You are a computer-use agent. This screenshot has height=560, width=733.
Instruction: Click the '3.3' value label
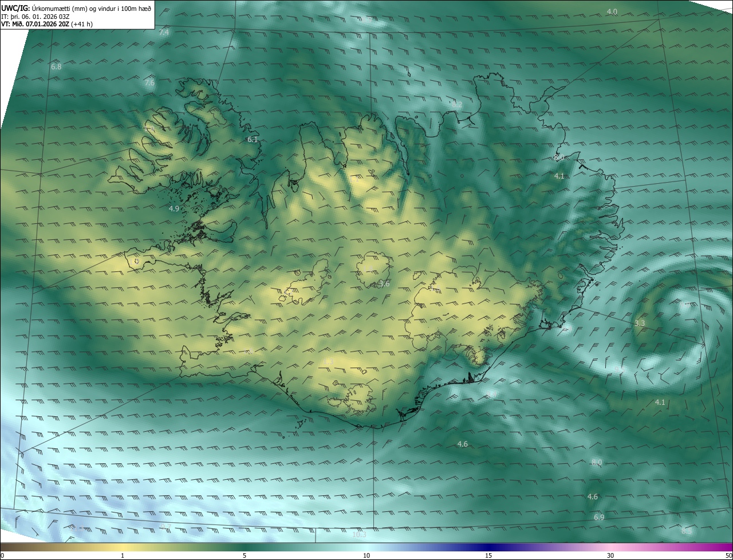[x=640, y=324]
